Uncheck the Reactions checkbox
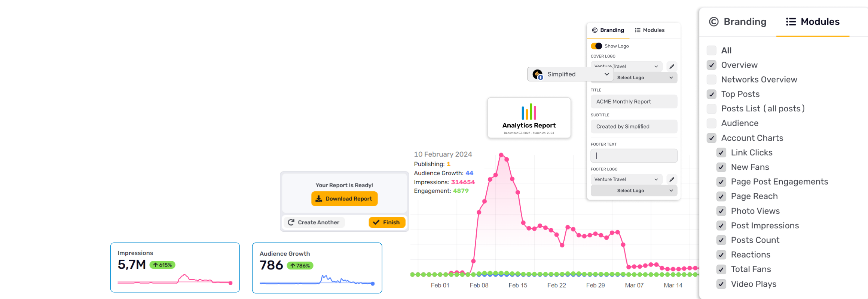Viewport: 868px width, 299px height. (x=721, y=255)
